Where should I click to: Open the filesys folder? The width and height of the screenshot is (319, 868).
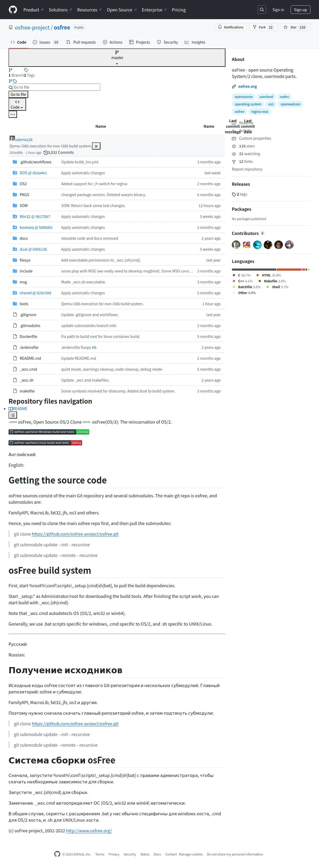coord(25,260)
